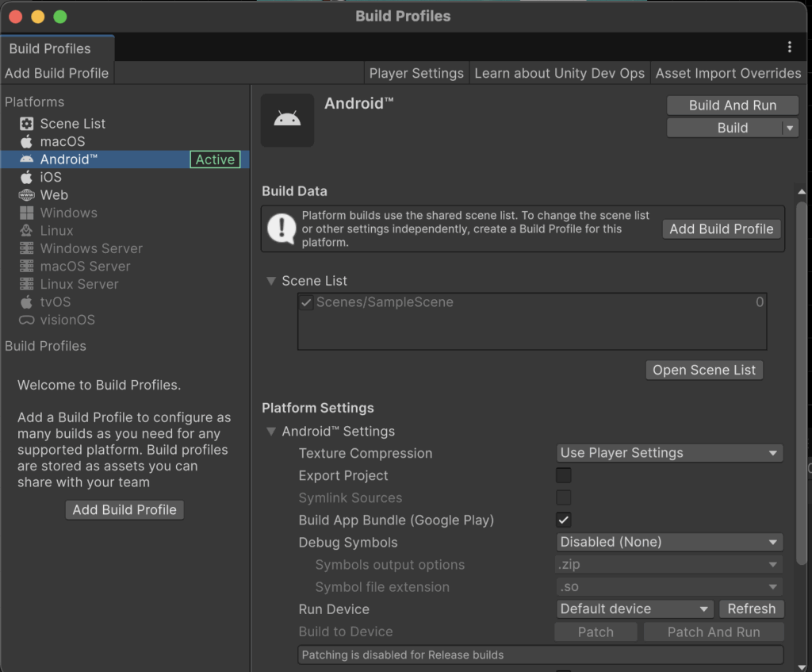Image resolution: width=812 pixels, height=672 pixels.
Task: Enable the Export Project checkbox
Action: coord(563,476)
